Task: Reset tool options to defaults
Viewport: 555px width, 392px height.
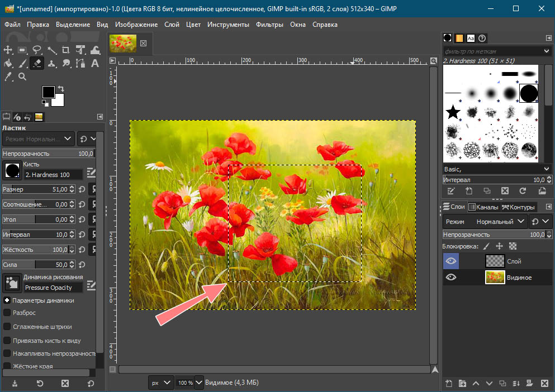Action: pyautogui.click(x=91, y=383)
